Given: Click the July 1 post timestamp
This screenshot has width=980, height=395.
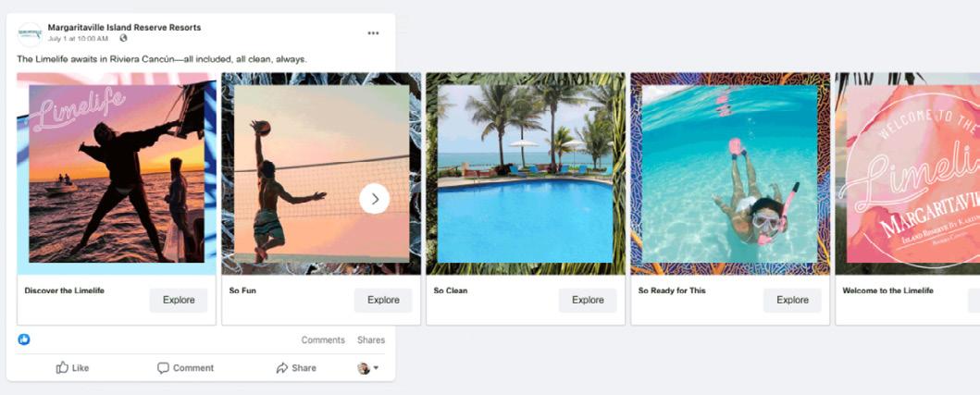Looking at the screenshot, I should pyautogui.click(x=78, y=39).
